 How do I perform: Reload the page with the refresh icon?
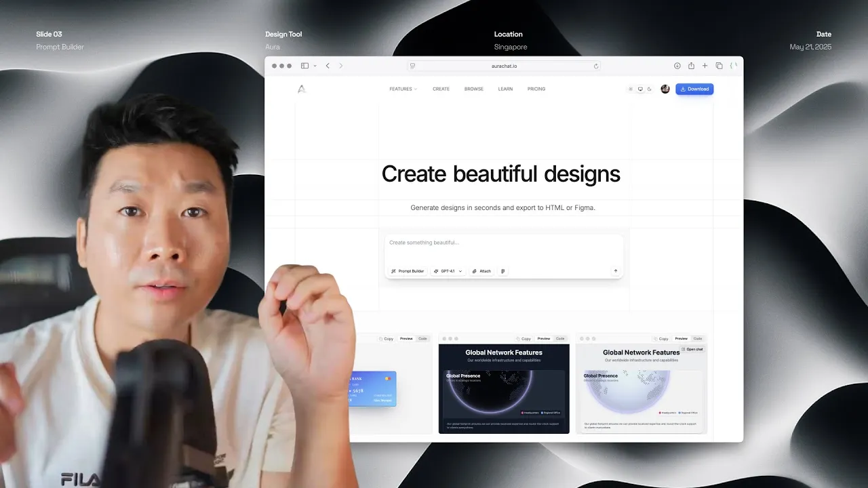click(596, 66)
